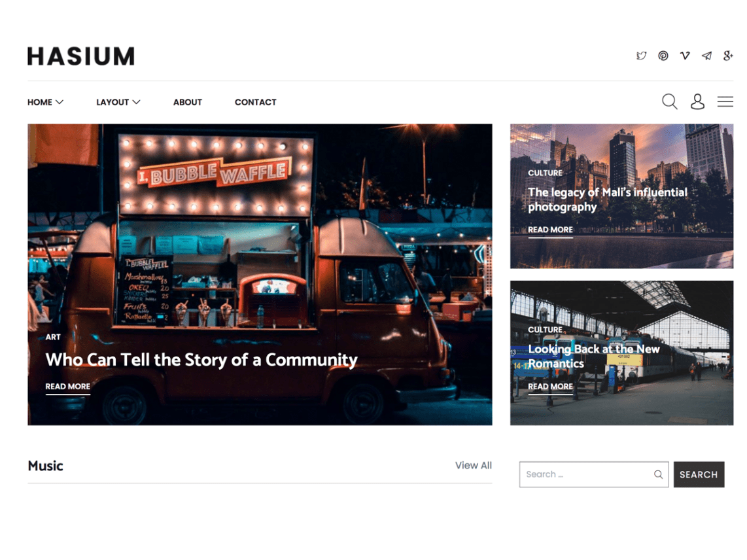
Task: Click the Pinterest icon in header
Action: pos(663,56)
